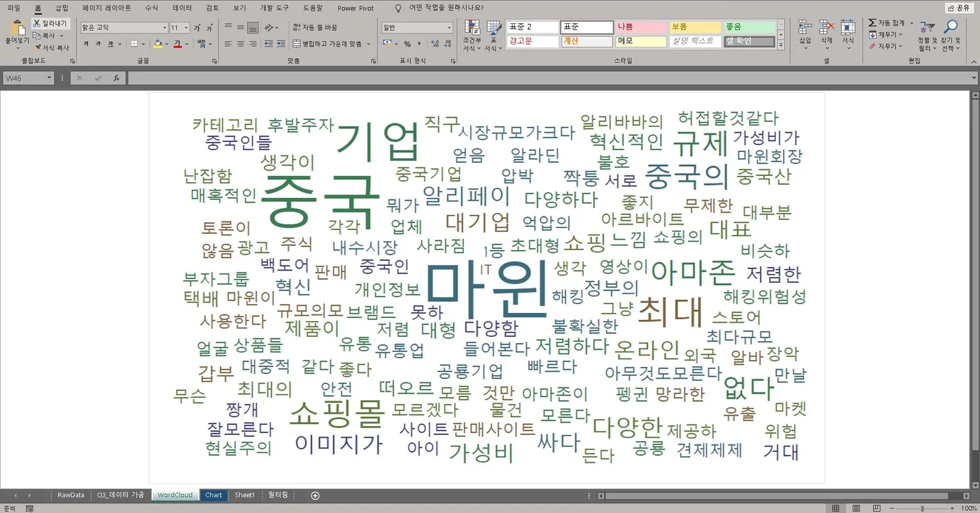The image size is (980, 513).
Task: Add a new sheet with plus icon
Action: [315, 495]
